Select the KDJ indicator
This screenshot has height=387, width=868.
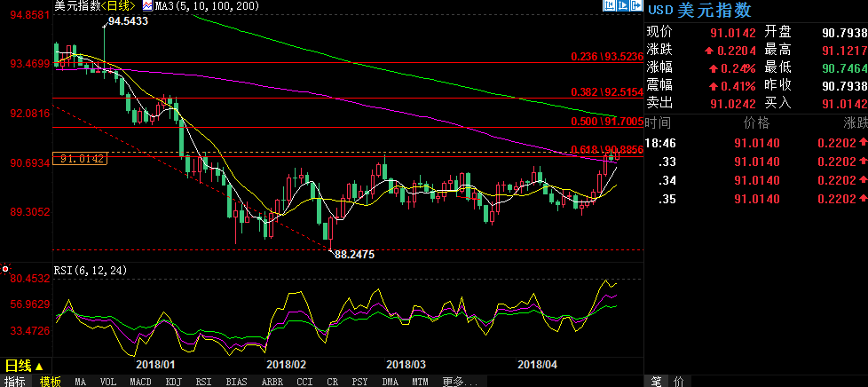click(172, 381)
